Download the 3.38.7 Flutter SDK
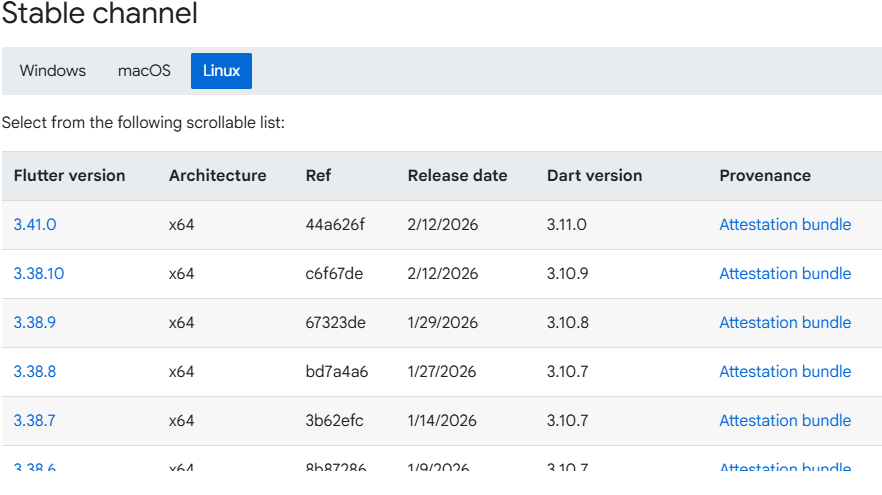Viewport: 882px width, 495px height. (35, 421)
